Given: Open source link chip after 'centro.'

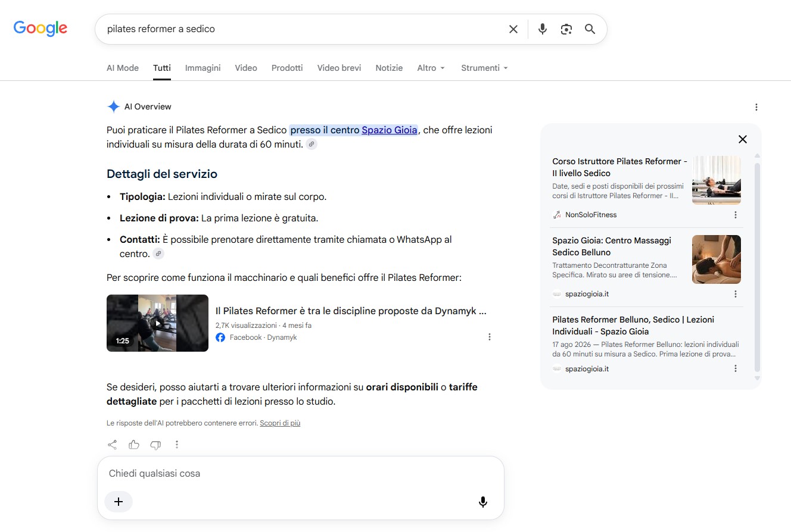Looking at the screenshot, I should point(158,254).
